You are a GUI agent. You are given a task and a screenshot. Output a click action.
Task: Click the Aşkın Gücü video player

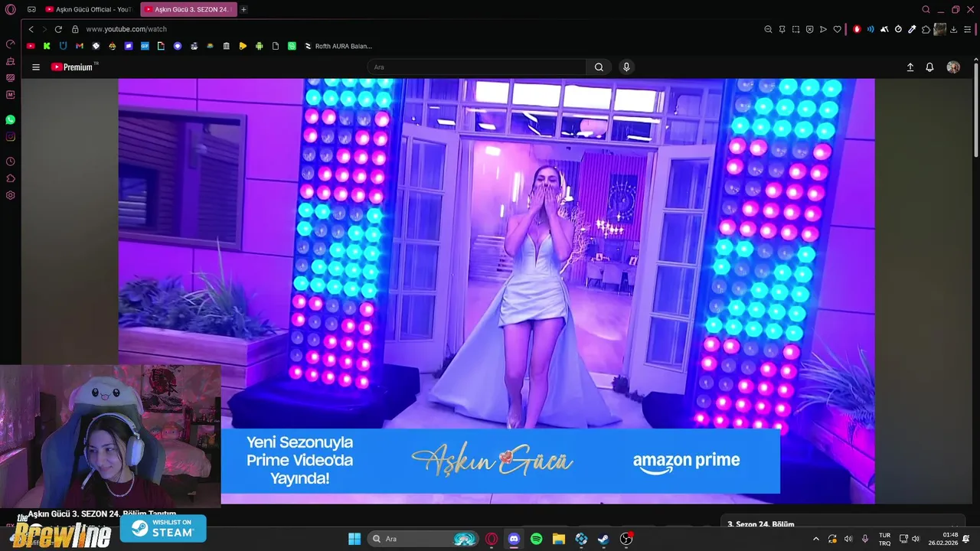[496, 291]
